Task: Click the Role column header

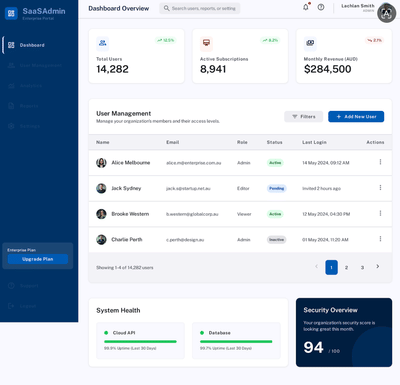Action: point(242,142)
